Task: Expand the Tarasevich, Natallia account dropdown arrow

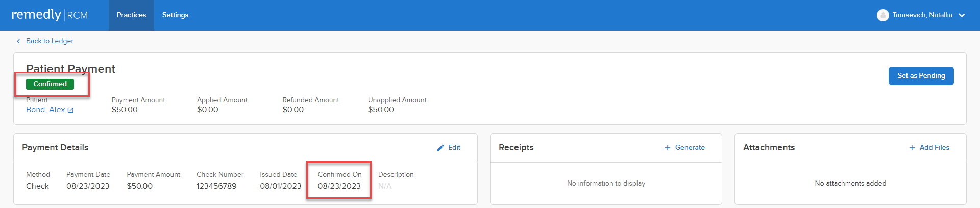Action: (962, 15)
